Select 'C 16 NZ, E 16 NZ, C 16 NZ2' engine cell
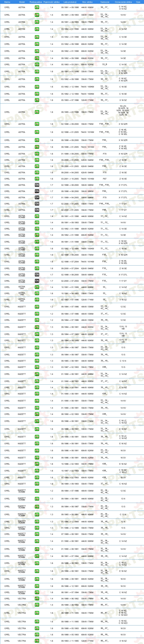Screen dimensions: 144x644 click(123, 613)
